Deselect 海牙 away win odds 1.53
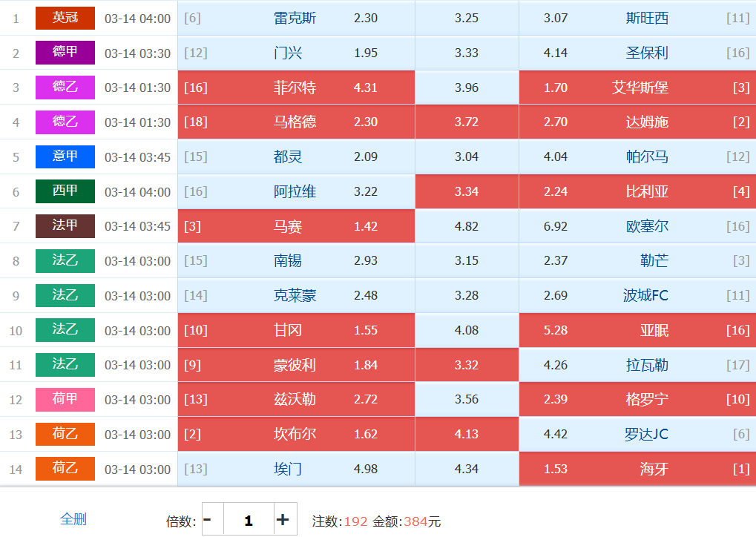The image size is (756, 537). coord(637,470)
